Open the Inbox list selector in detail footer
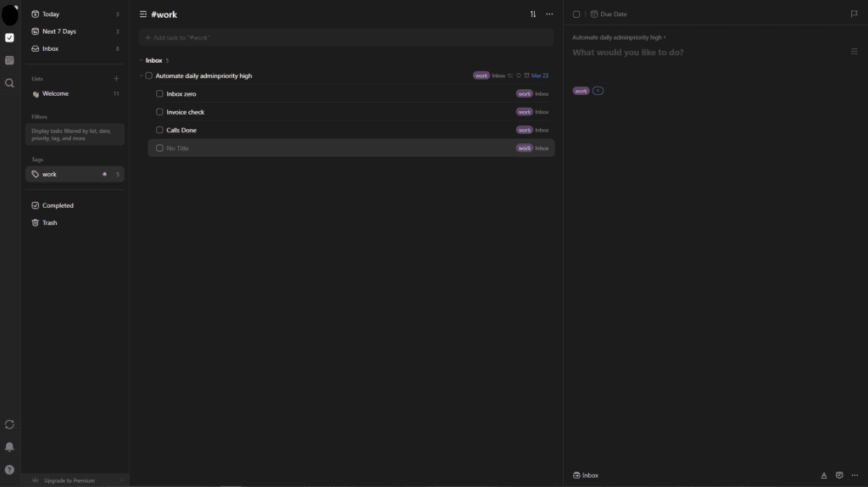The width and height of the screenshot is (868, 487). [586, 475]
